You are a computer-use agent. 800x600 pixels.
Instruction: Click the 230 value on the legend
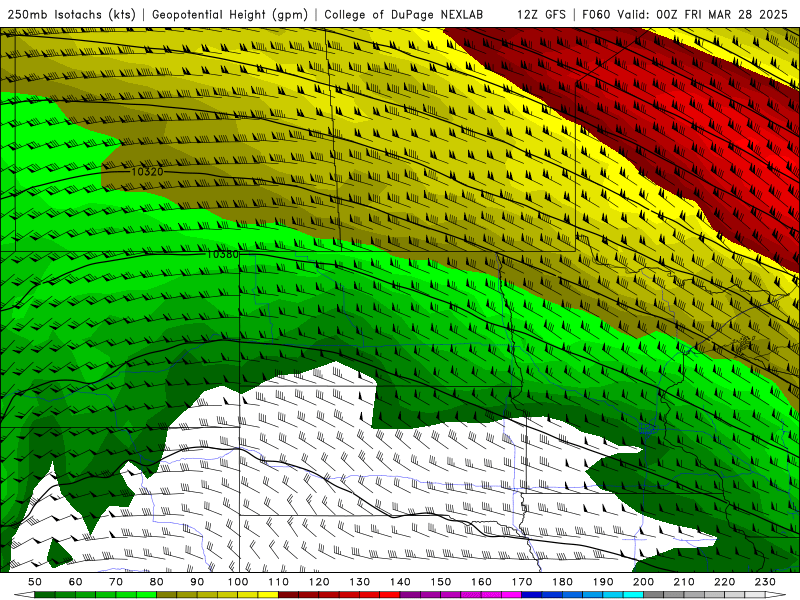tap(765, 582)
